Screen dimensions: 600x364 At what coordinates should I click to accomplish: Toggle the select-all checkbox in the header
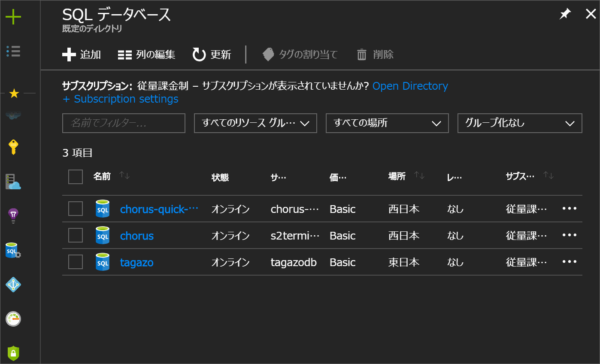tap(75, 176)
